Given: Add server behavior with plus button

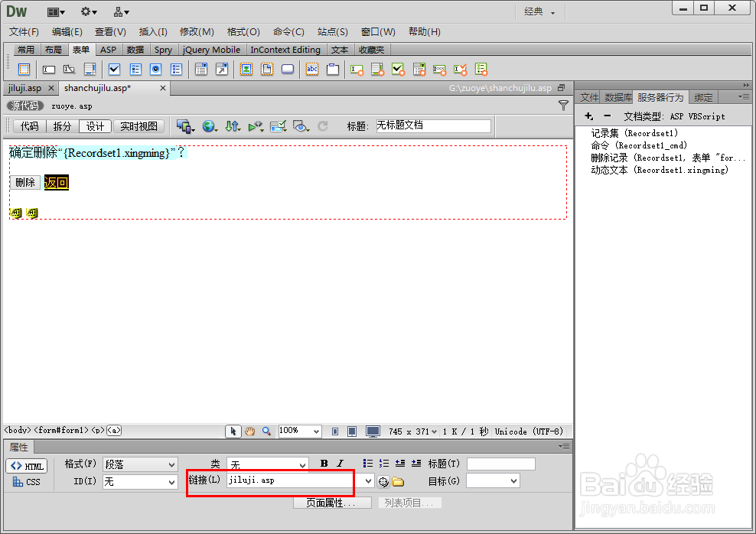Looking at the screenshot, I should coord(588,116).
